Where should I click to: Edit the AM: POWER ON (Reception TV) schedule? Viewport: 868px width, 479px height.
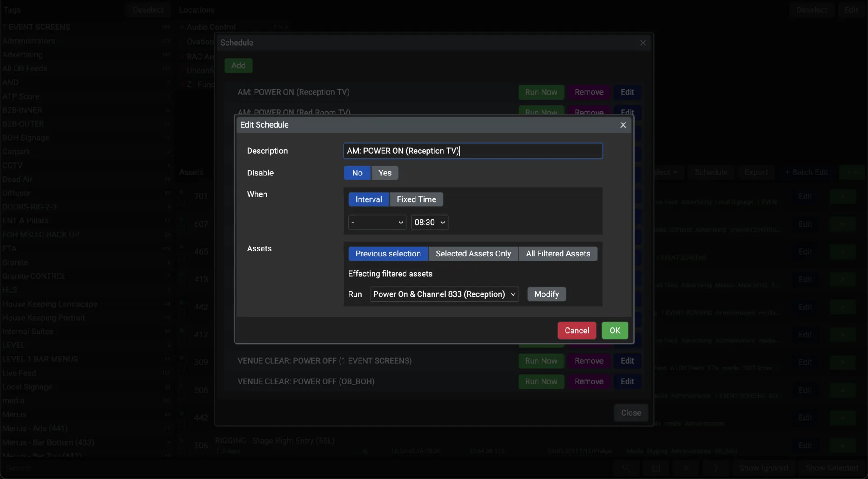click(x=627, y=92)
